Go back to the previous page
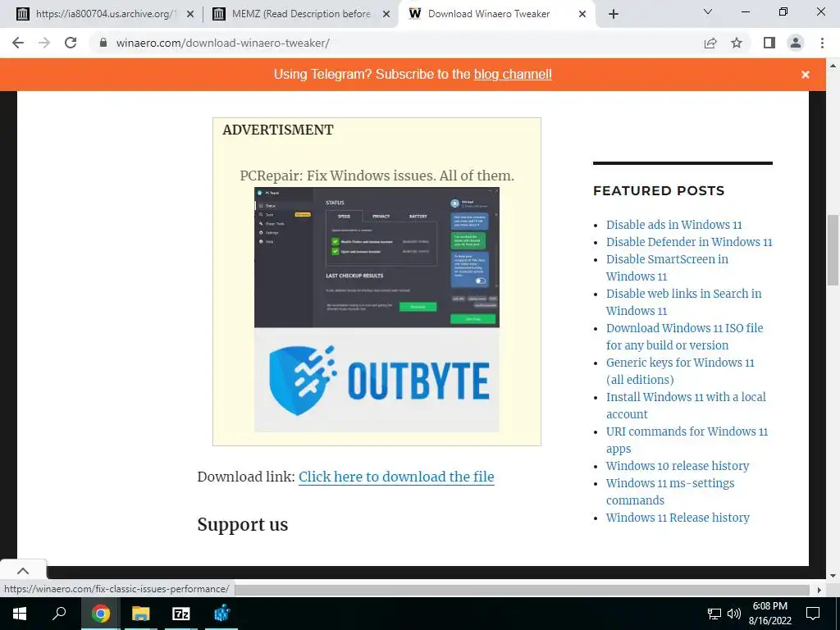 tap(18, 43)
